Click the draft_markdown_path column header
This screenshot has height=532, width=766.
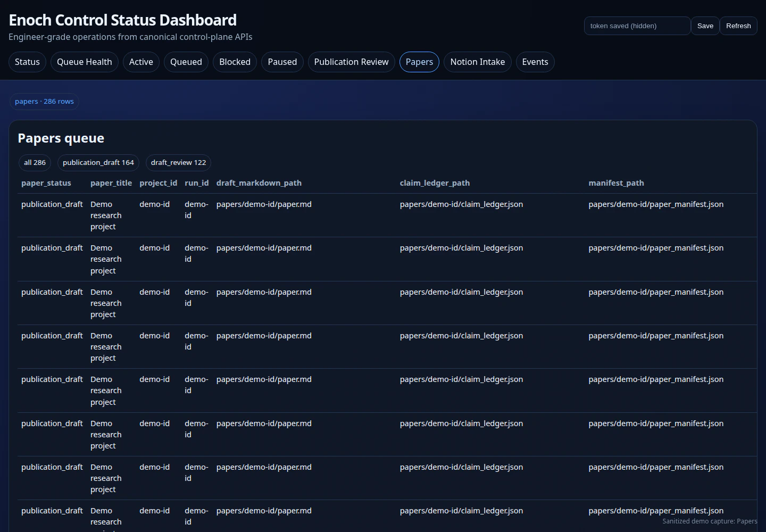(259, 183)
